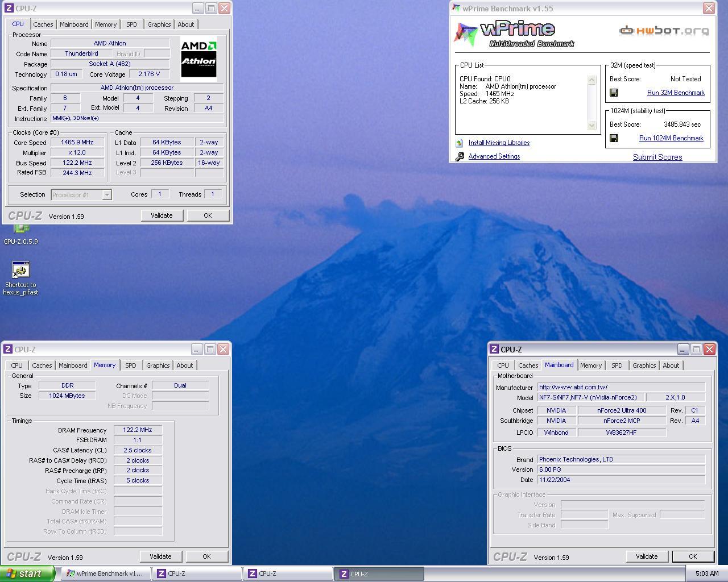The height and width of the screenshot is (582, 728).
Task: Click the Advanced Settings wrench icon
Action: [460, 157]
